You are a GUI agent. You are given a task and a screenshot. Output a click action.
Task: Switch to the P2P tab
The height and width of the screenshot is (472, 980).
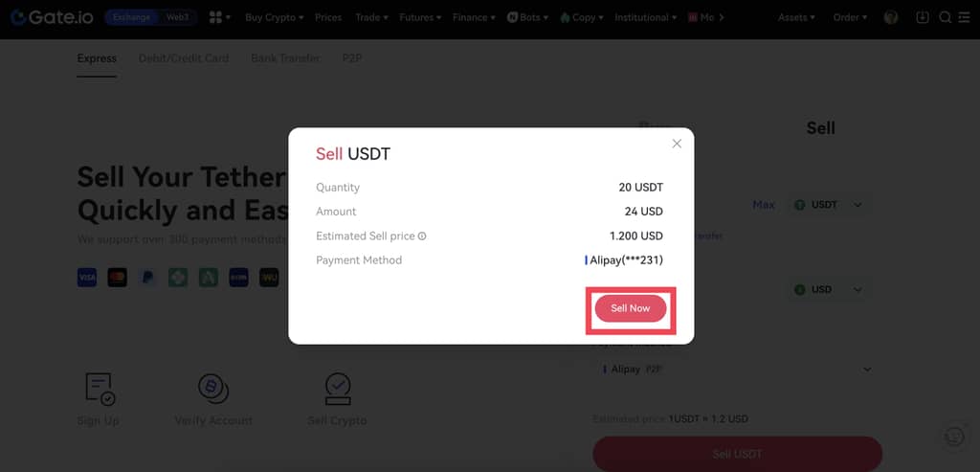coord(352,58)
